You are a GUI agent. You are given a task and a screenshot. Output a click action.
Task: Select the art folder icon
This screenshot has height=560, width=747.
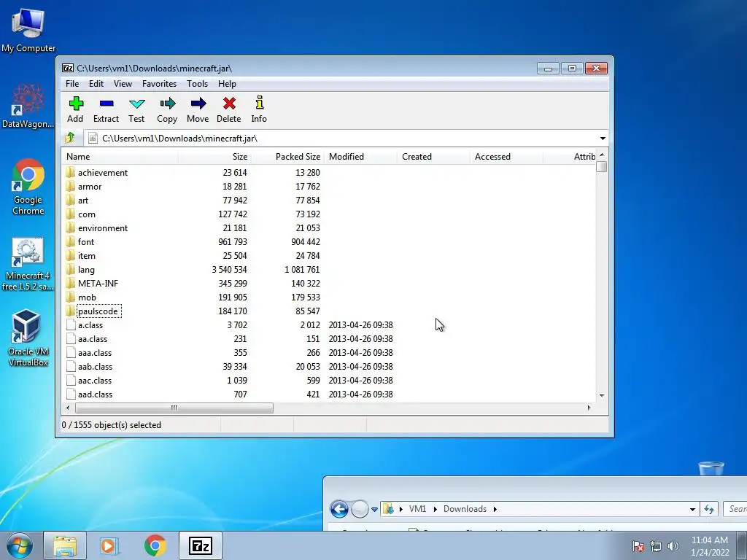[71, 200]
